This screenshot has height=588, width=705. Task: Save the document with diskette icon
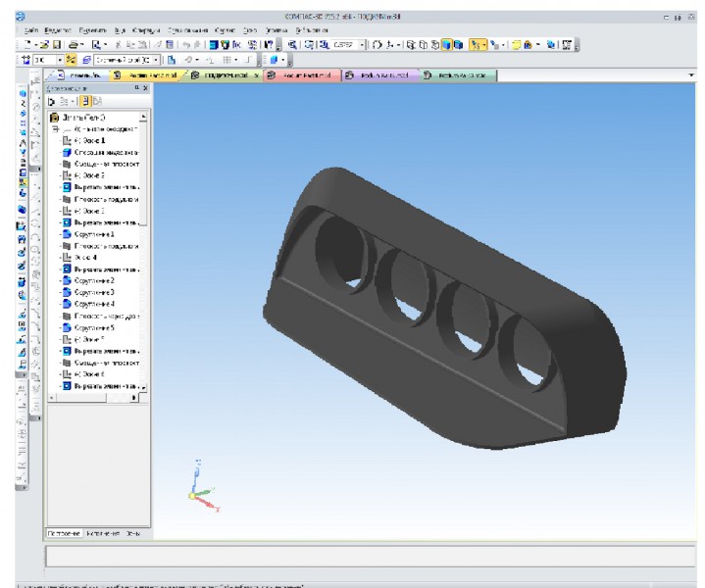57,44
